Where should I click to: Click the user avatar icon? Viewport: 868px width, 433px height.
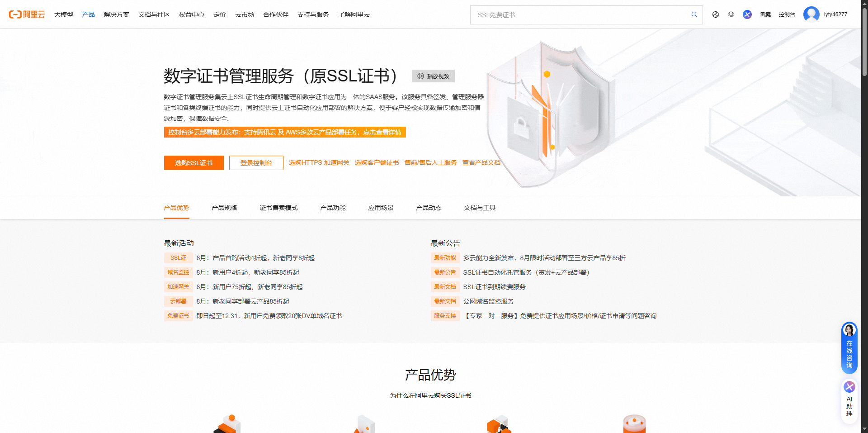click(811, 14)
